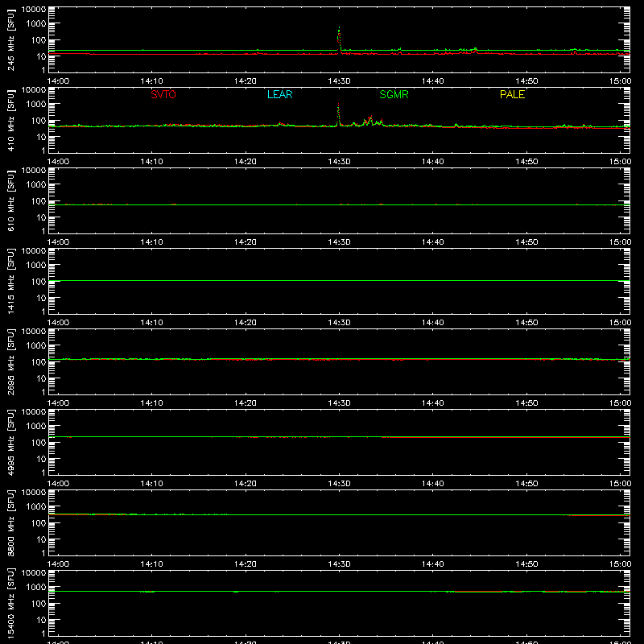This screenshot has height=644, width=644.
Task: Click the cyan LEAR station label
Action: (279, 94)
